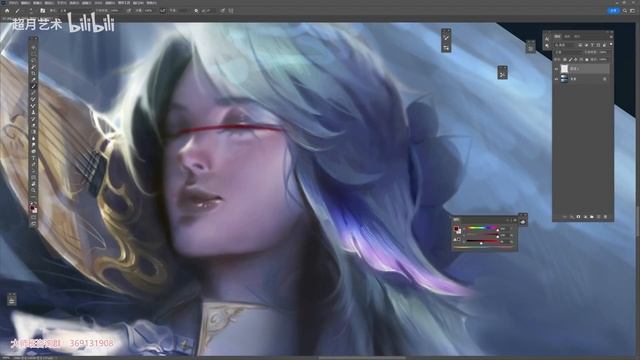Open smoothing options gear icon
The height and width of the screenshot is (360, 640).
pos(196,11)
